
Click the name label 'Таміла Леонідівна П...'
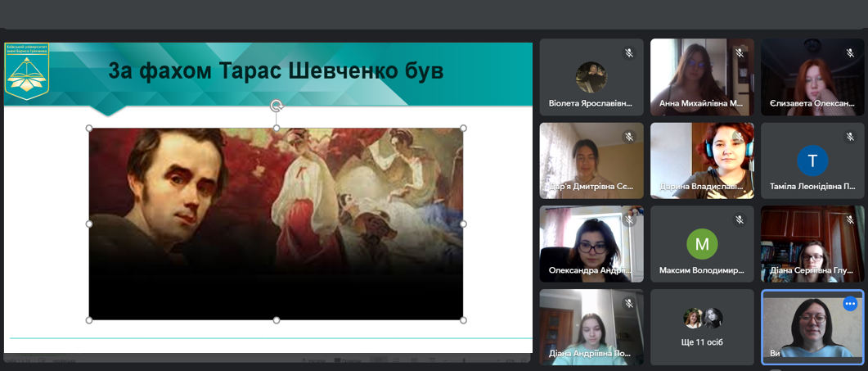812,187
